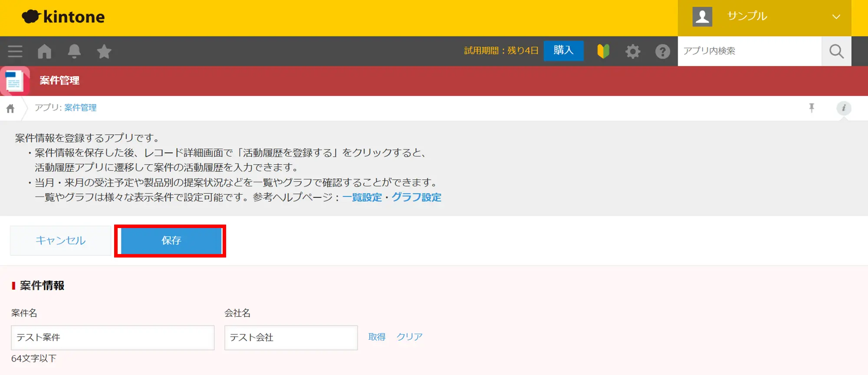Click the 購入 purchase button
Screen dimensions: 868x375
coord(563,51)
